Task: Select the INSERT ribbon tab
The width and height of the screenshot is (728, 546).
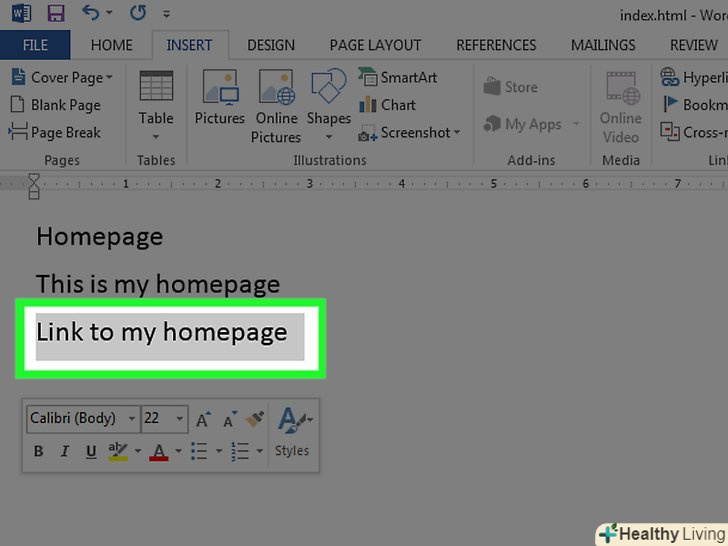Action: (x=189, y=45)
